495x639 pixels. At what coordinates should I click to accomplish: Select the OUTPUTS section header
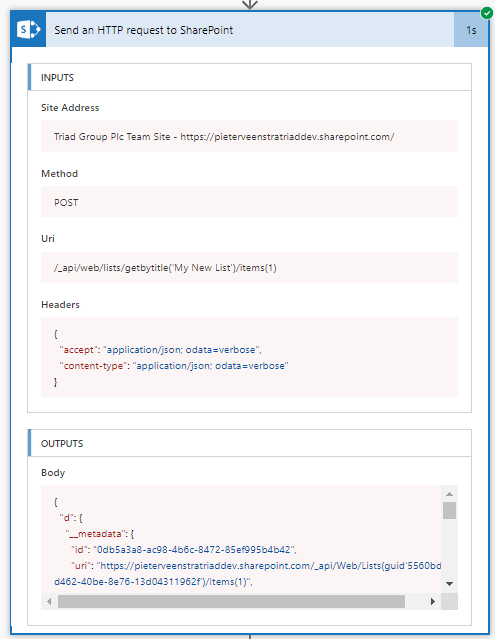tap(249, 443)
